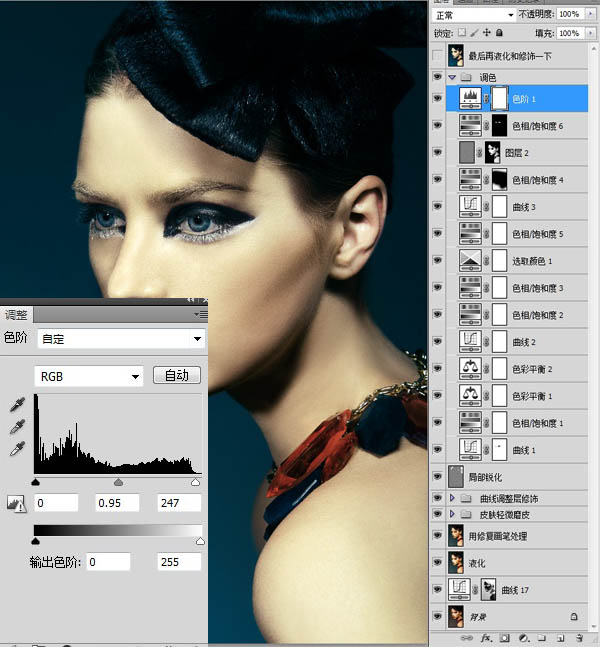
Task: Click lock all padlock icon
Action: [x=499, y=33]
